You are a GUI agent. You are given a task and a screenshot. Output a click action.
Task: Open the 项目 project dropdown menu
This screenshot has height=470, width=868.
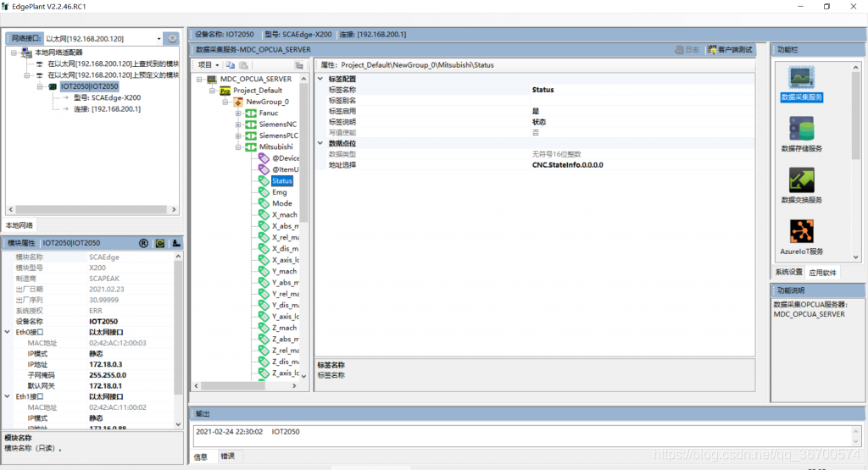[209, 64]
